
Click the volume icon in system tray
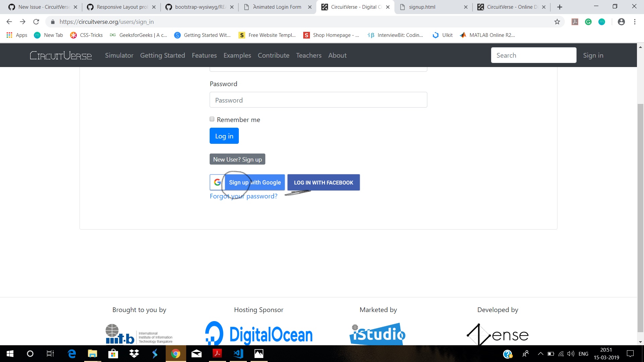pos(571,354)
